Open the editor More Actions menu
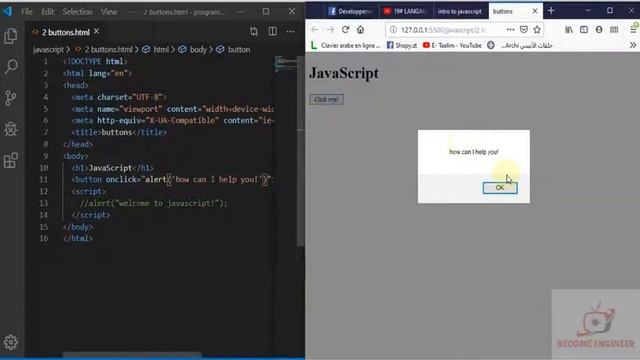Screen dimensions: 640x360 290,31
